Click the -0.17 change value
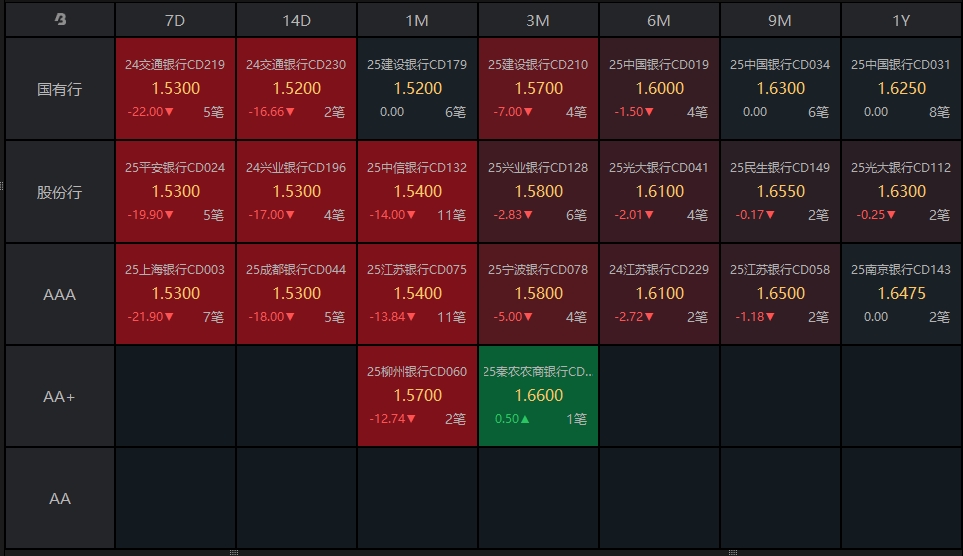This screenshot has height=556, width=963. tap(755, 215)
